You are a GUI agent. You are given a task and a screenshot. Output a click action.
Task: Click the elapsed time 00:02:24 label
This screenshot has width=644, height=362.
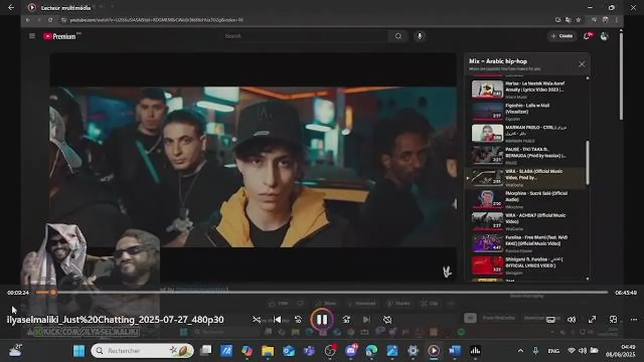pos(18,292)
